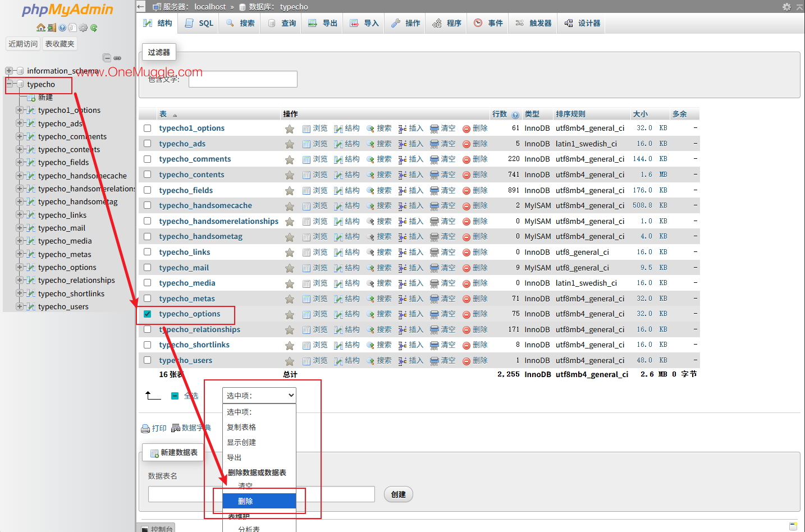Favorite star for typecho_ads table
The image size is (805, 532).
click(290, 144)
